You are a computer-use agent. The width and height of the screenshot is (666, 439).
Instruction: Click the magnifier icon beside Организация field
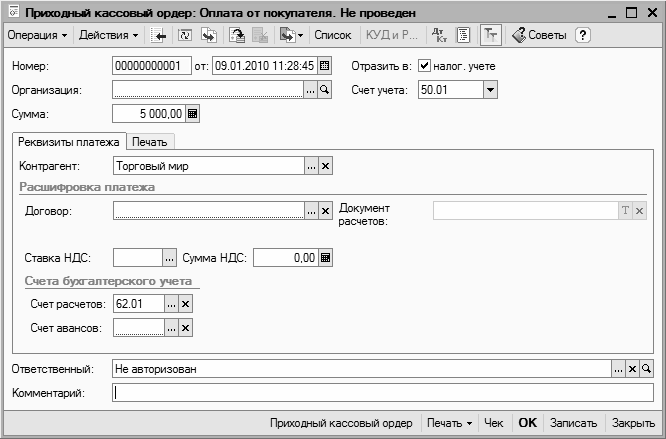(x=325, y=90)
